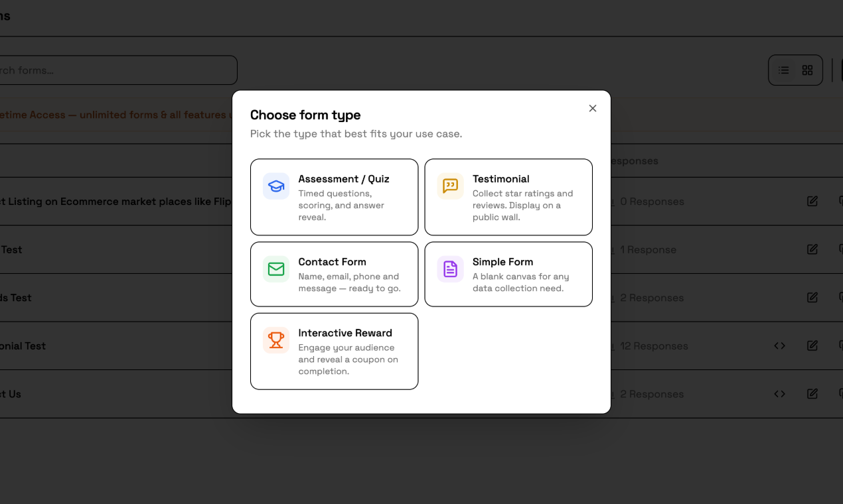
Task: Click edit icon on the Ecommerce Listing row
Action: (x=812, y=202)
